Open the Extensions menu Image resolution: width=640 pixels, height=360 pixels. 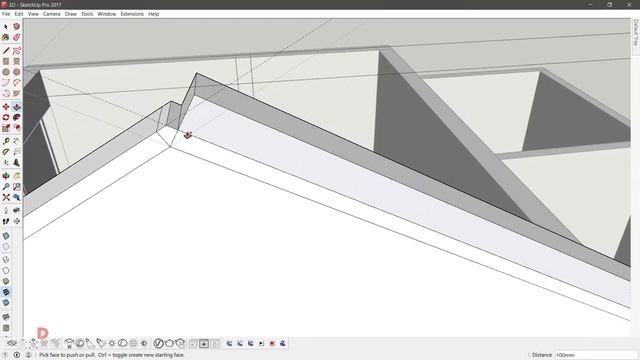tap(132, 14)
